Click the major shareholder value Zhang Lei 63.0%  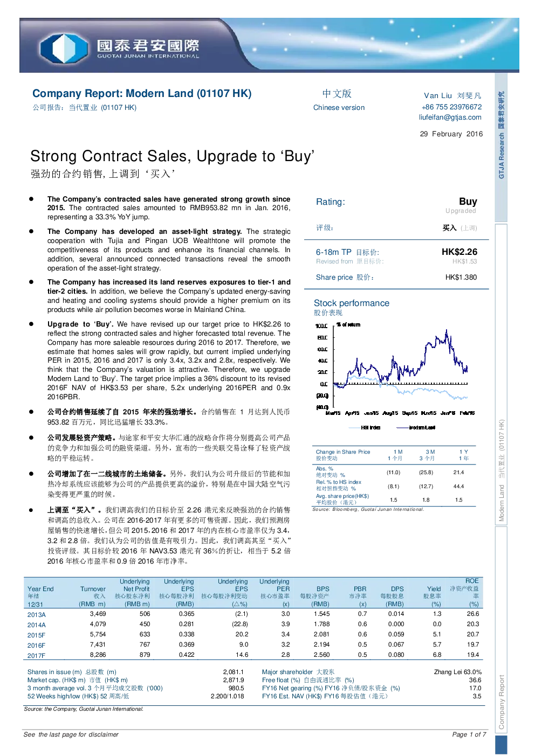pyautogui.click(x=458, y=672)
